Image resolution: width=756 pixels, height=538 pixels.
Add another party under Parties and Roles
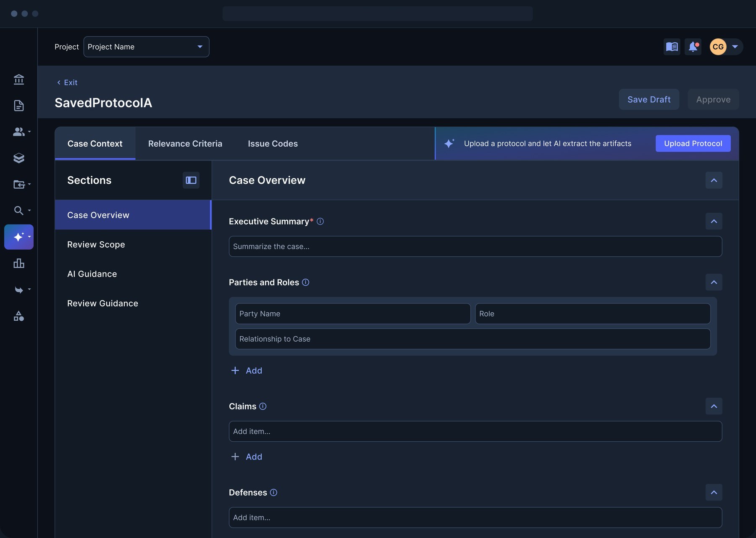click(247, 371)
